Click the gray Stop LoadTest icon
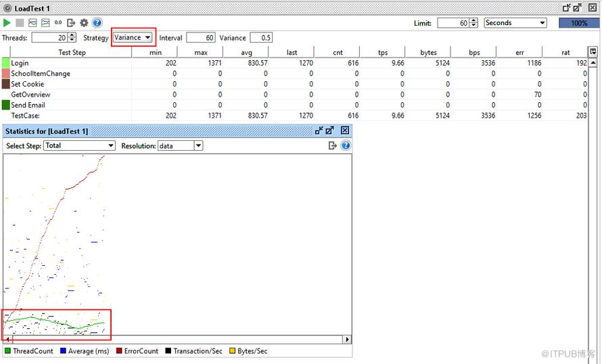 20,22
